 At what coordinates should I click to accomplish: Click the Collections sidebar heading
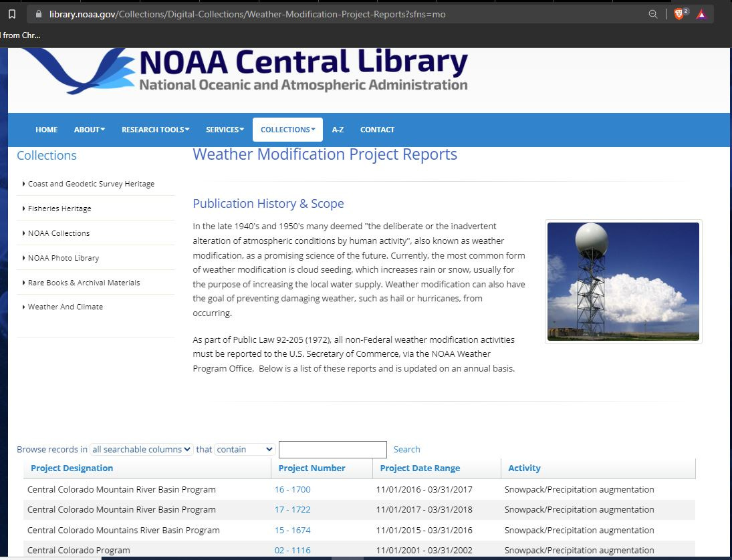[47, 156]
